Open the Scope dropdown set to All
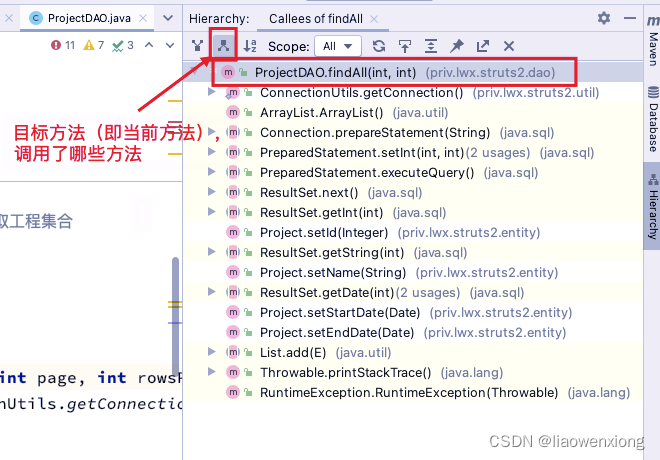This screenshot has width=660, height=460. (x=338, y=46)
